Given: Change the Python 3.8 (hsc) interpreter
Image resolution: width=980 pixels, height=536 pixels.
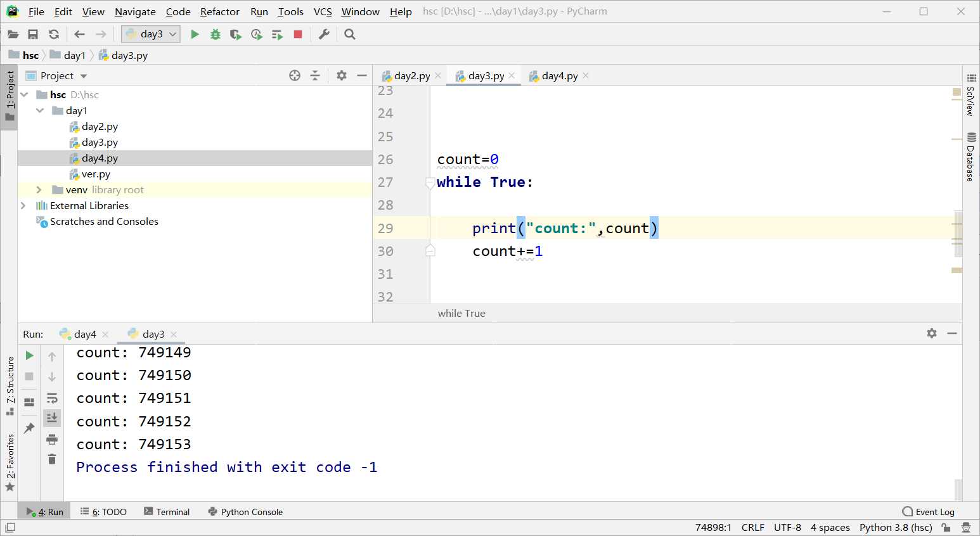Looking at the screenshot, I should click(896, 527).
